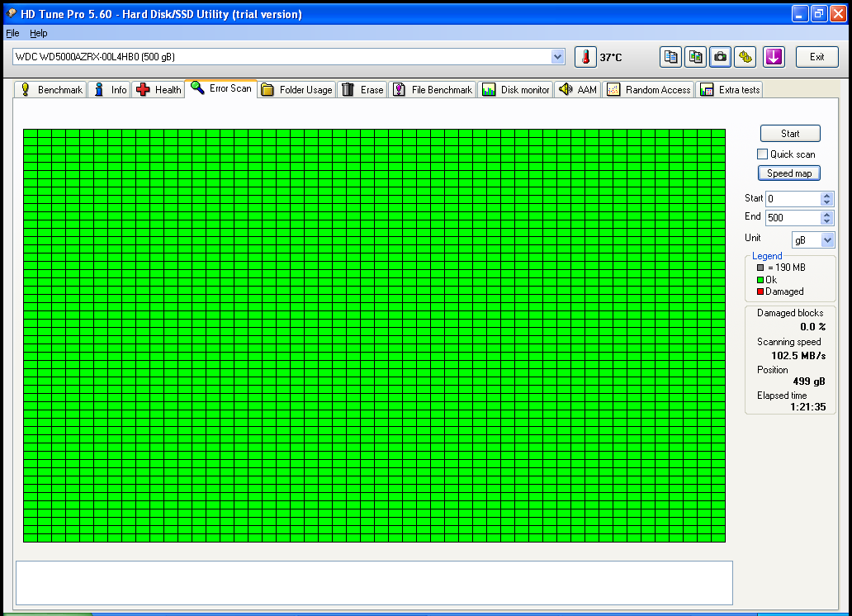Click the purple down-arrow tray icon

pos(774,57)
